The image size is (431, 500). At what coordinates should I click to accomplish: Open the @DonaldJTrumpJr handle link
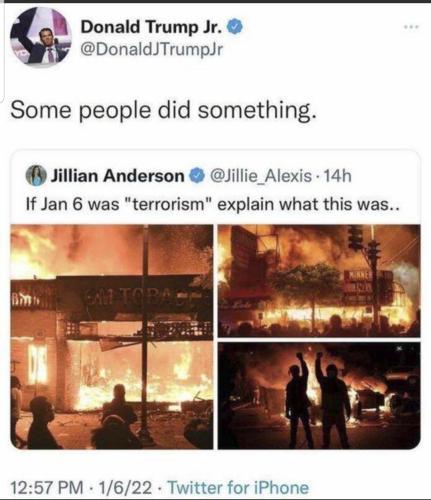152,49
